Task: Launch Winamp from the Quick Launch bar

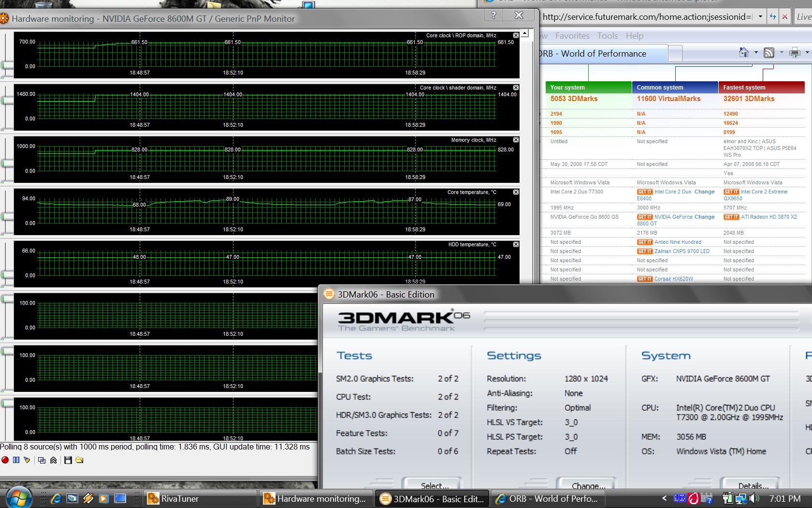Action: coord(88,498)
